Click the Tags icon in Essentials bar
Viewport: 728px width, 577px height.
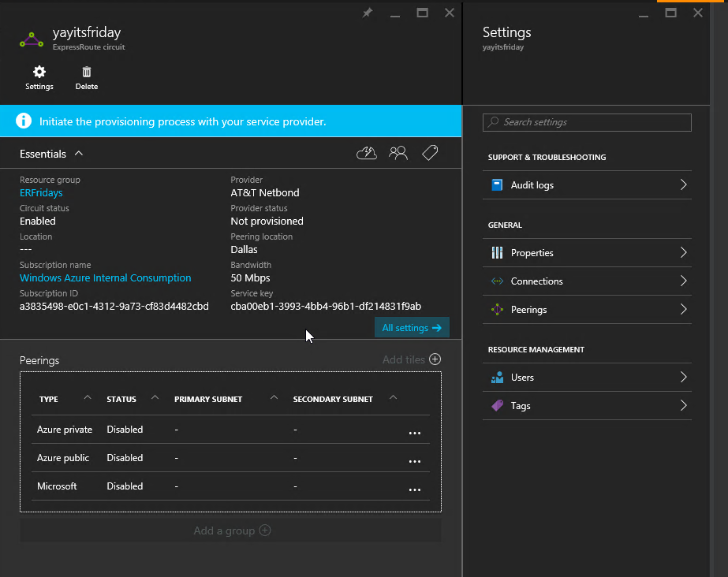[x=430, y=153]
